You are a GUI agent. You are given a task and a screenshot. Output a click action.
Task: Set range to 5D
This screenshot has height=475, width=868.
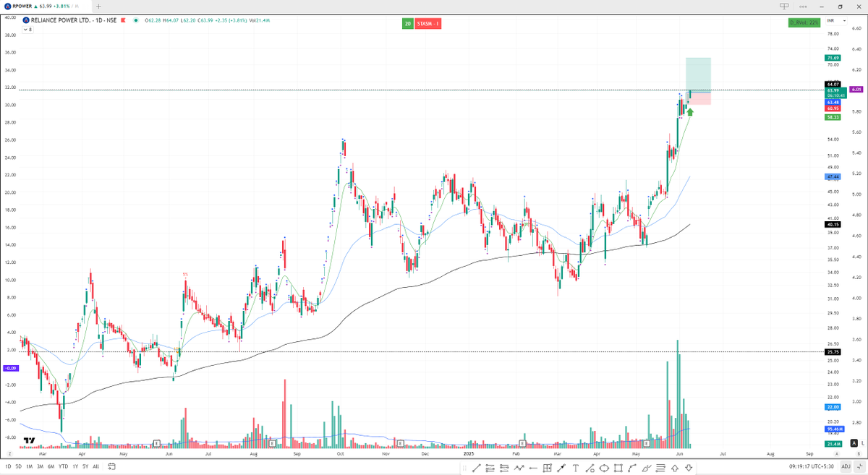pos(19,466)
